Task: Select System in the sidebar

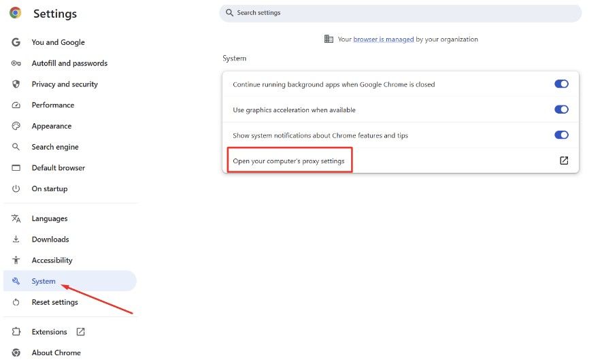Action: click(x=70, y=281)
